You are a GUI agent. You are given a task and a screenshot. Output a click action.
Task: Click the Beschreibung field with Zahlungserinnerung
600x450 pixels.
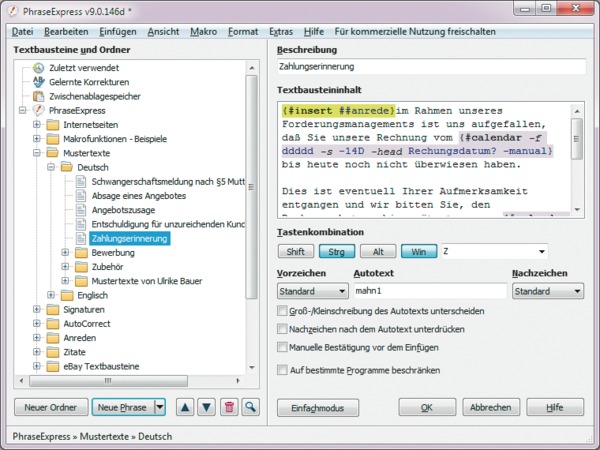(x=431, y=67)
